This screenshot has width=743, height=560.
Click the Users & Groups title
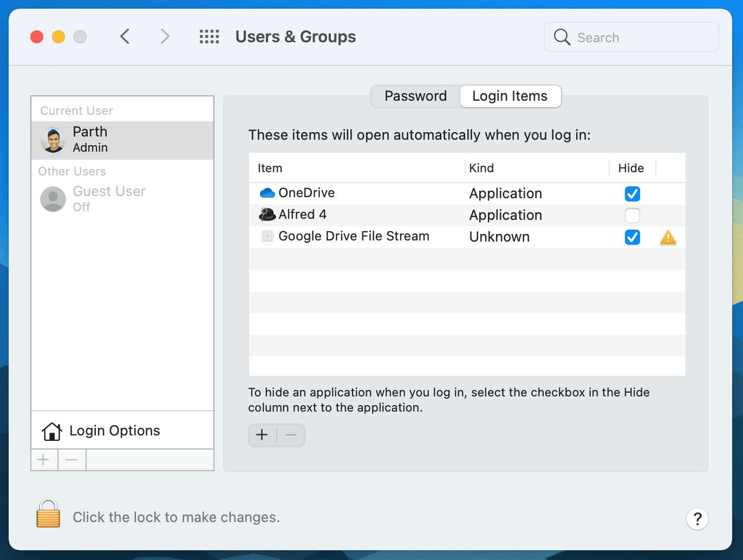296,37
